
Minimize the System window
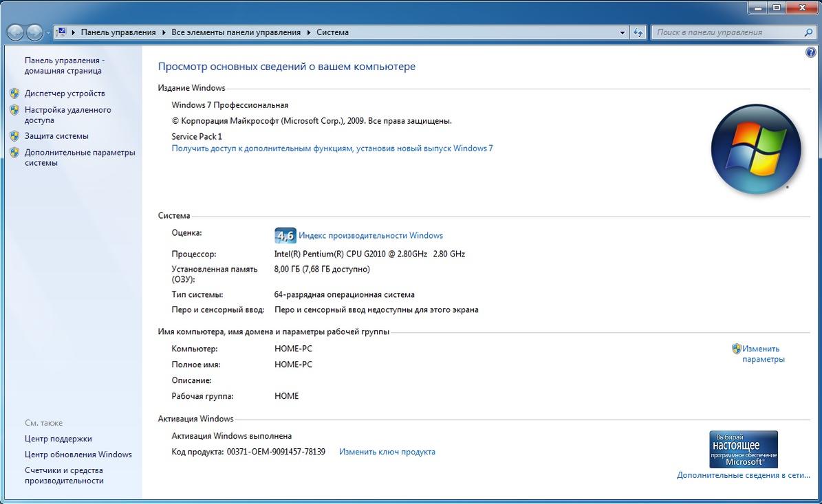758,8
